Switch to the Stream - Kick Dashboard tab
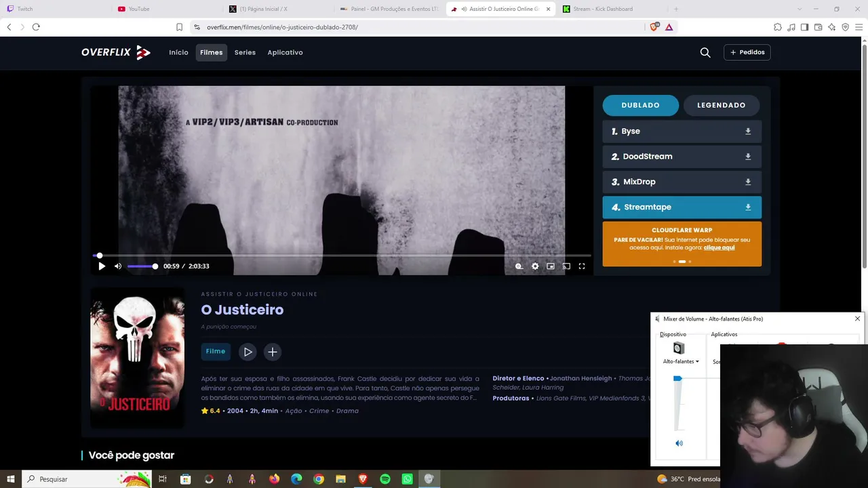 click(x=612, y=9)
